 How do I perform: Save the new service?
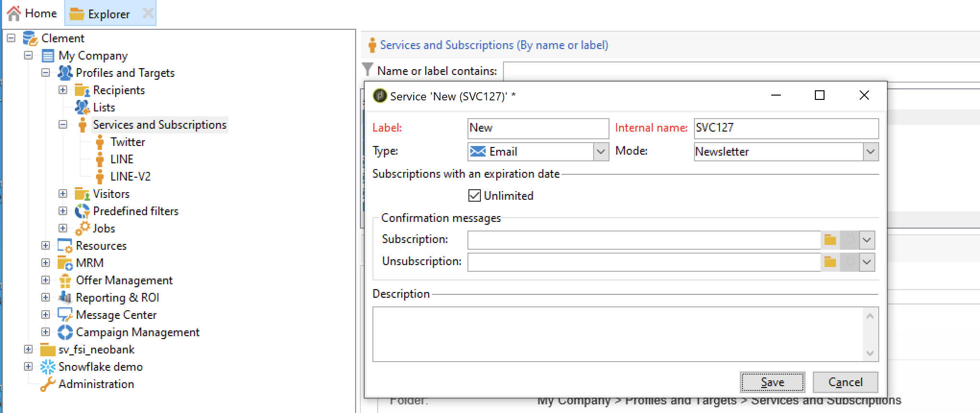[x=773, y=382]
